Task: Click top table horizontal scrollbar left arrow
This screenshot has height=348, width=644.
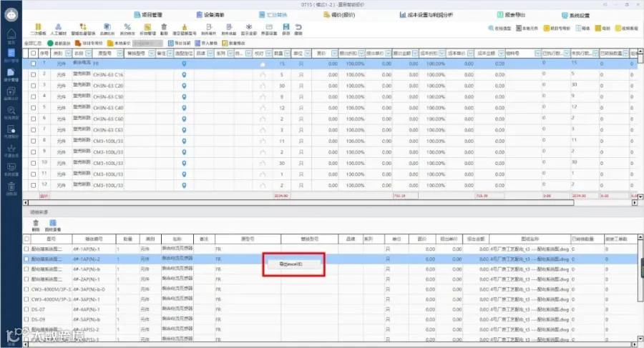Action: 26,203
